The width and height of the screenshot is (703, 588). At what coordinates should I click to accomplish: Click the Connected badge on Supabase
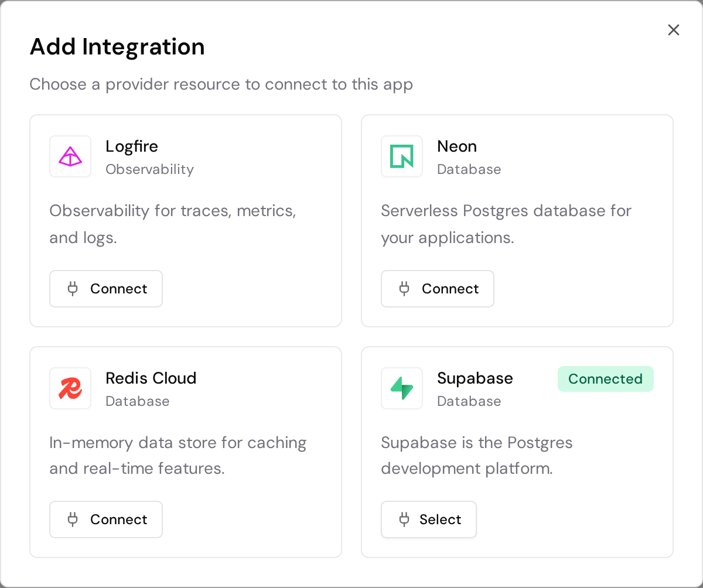[x=606, y=379]
